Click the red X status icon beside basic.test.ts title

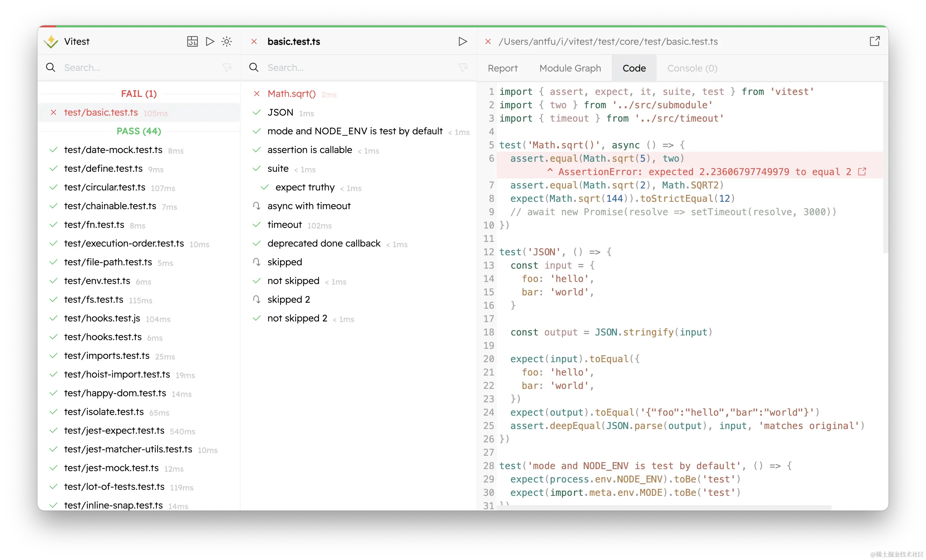tap(254, 41)
